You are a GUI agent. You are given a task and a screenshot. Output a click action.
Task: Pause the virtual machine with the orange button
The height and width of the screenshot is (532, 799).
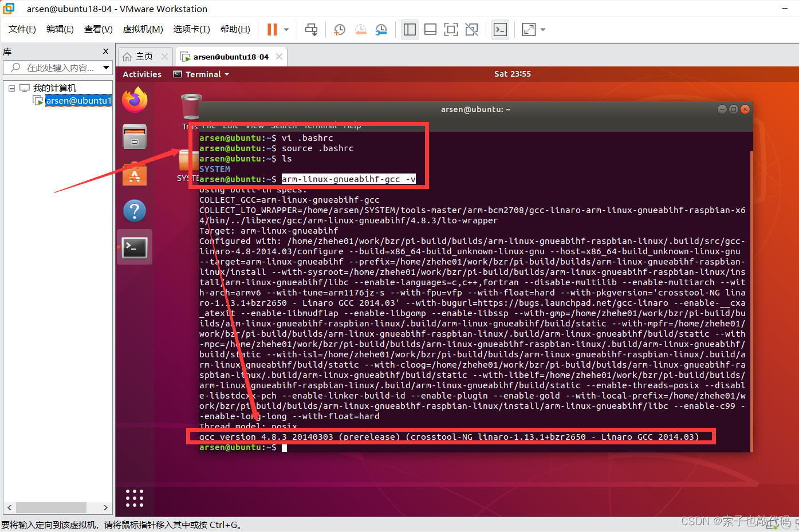pyautogui.click(x=272, y=29)
